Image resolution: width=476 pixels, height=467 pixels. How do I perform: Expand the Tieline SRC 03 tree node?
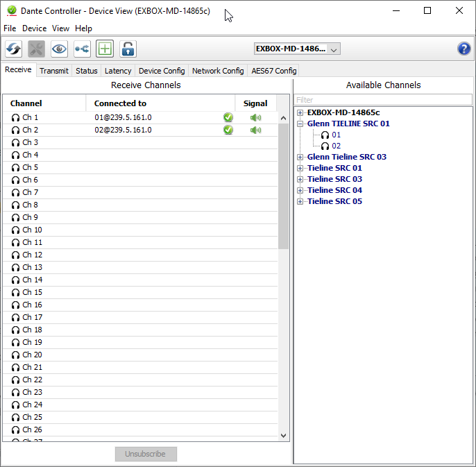[300, 179]
